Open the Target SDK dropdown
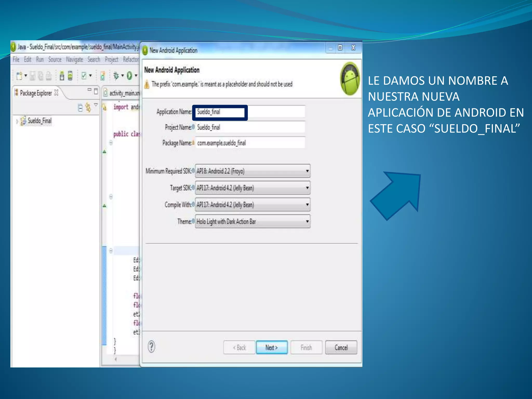 coord(252,188)
